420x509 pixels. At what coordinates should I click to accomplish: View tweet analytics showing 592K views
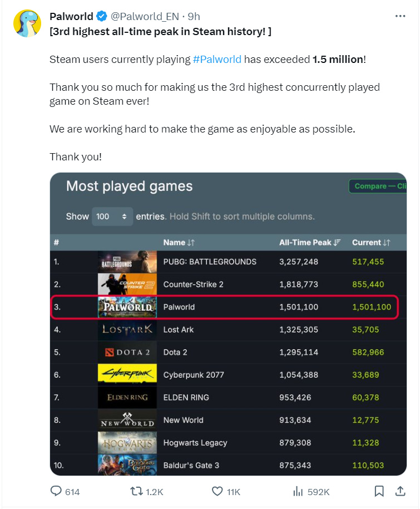tap(298, 492)
